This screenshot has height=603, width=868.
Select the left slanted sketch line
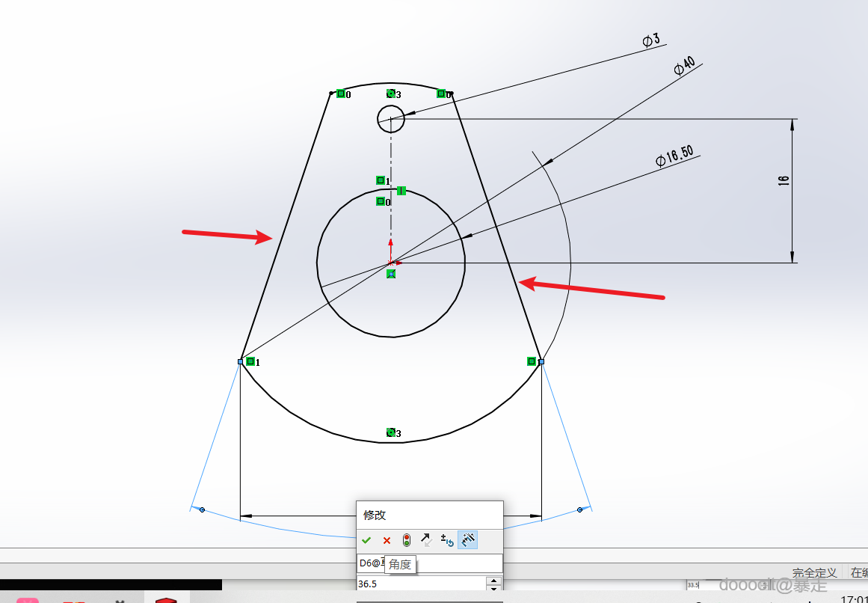[286, 227]
